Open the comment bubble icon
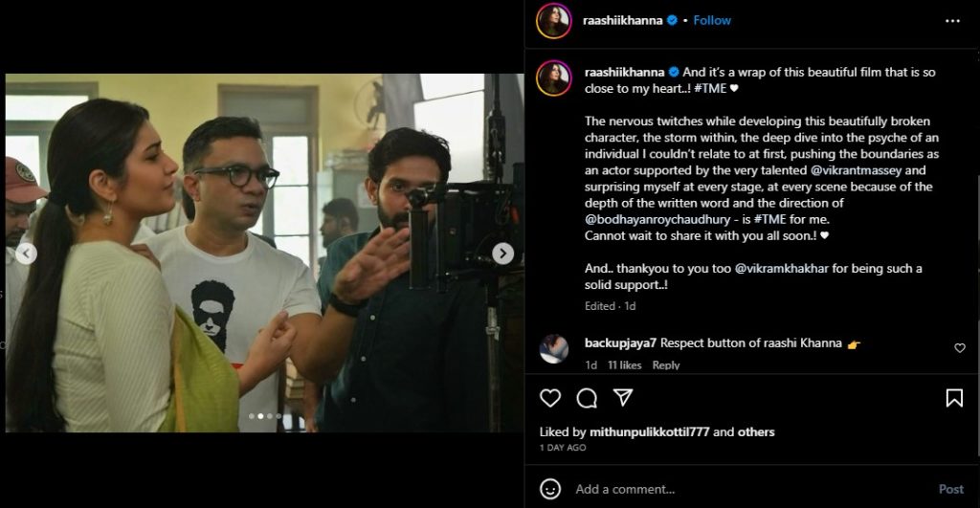This screenshot has width=980, height=508. pos(587,398)
